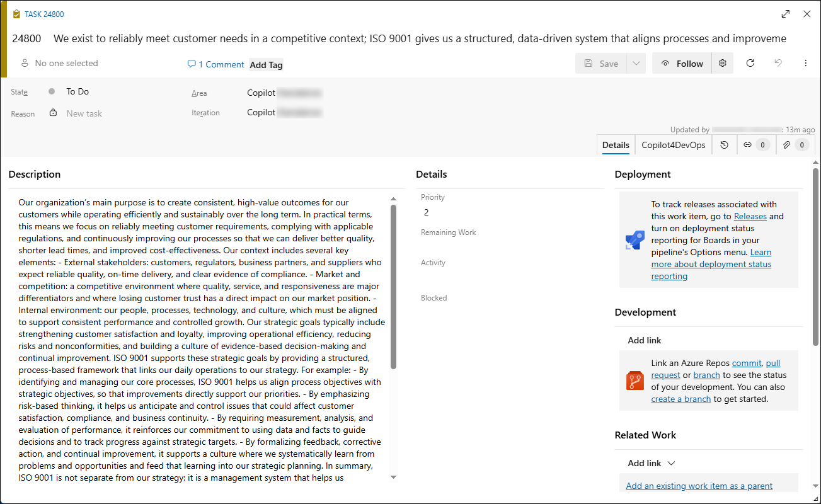The image size is (821, 504).
Task: Expand the Add link chevron under Related Work
Action: tap(671, 463)
